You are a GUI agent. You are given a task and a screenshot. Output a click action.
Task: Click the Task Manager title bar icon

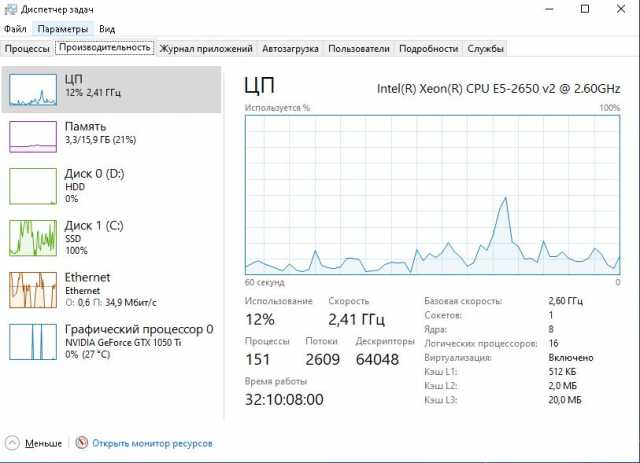click(x=10, y=9)
